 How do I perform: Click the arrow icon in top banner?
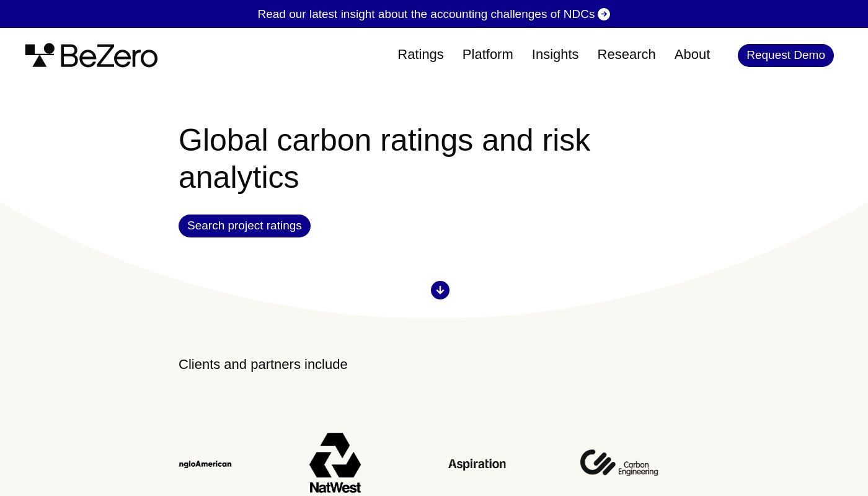click(604, 14)
